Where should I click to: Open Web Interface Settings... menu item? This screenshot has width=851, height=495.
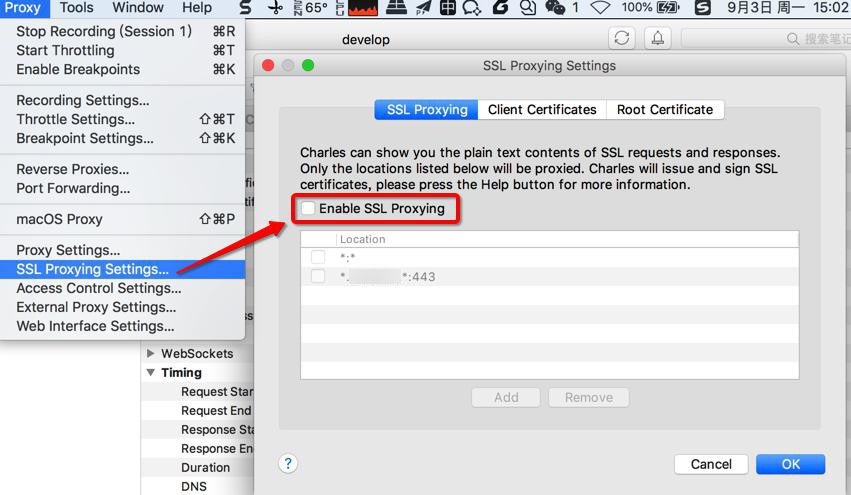[123, 326]
